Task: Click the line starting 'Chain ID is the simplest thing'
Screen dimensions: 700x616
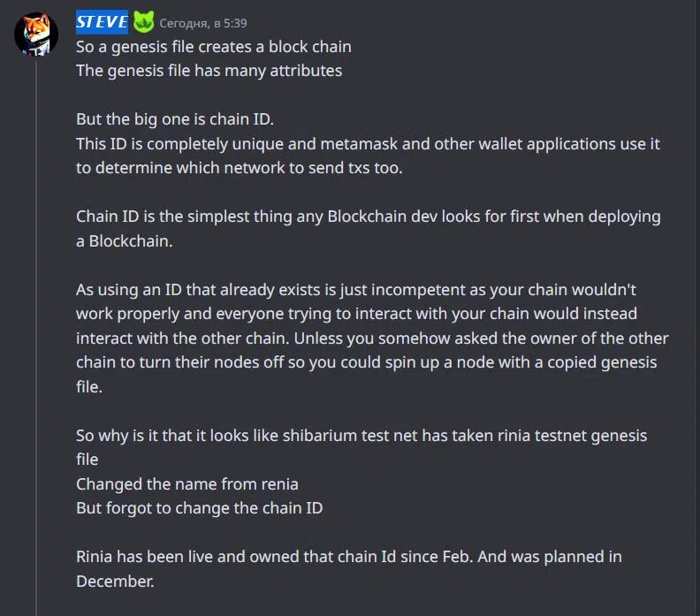Action: point(369,217)
